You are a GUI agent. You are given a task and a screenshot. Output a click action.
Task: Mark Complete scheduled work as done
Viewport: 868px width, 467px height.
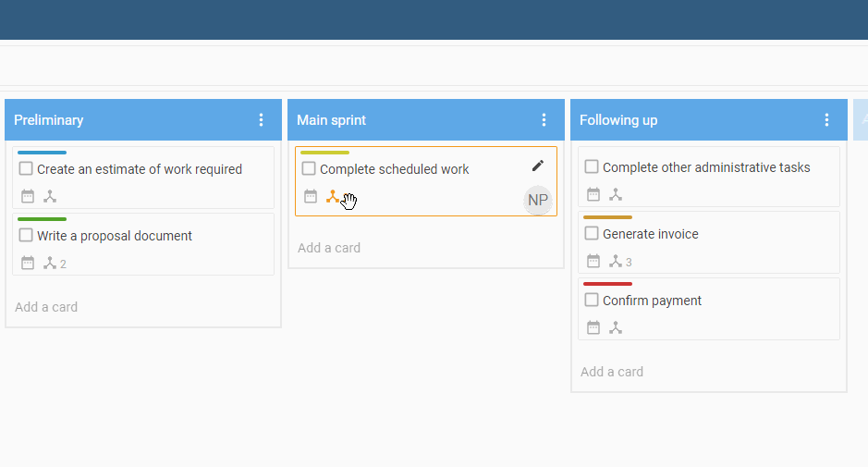pyautogui.click(x=309, y=168)
